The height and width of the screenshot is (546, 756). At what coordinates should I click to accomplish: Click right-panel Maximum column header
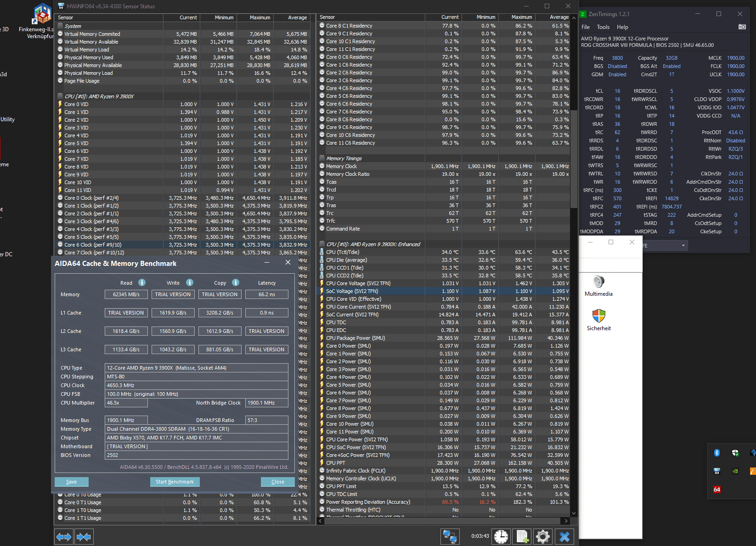[x=516, y=17]
